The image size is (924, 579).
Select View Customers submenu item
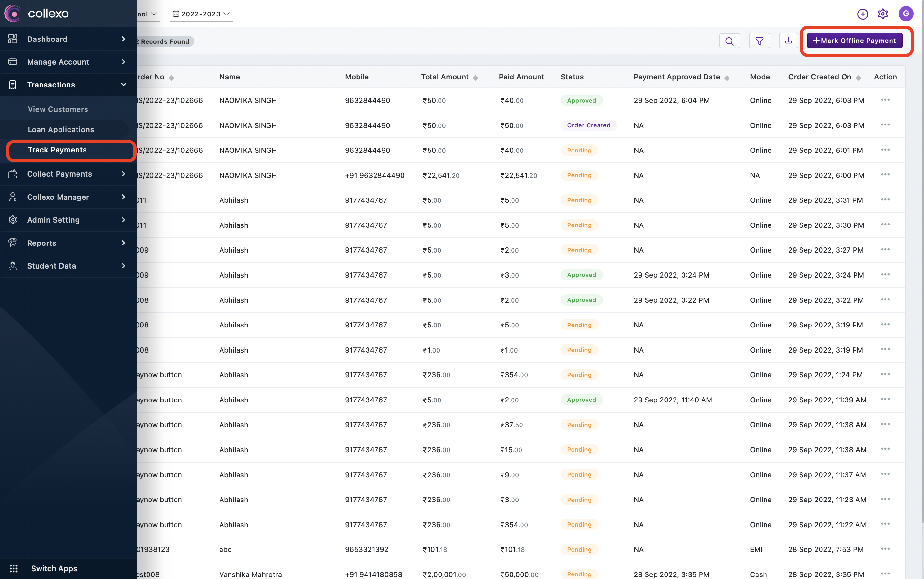58,109
